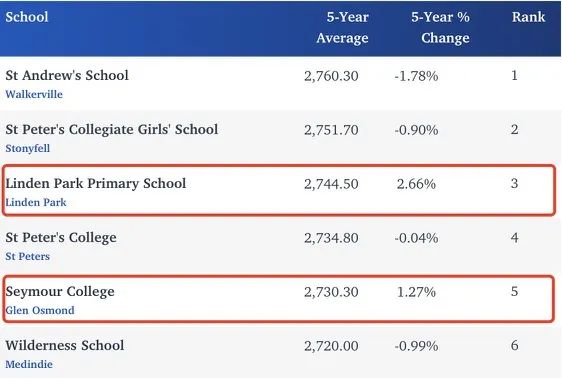Open St Peter's College entry
Image resolution: width=562 pixels, height=378 pixels.
pyautogui.click(x=61, y=238)
